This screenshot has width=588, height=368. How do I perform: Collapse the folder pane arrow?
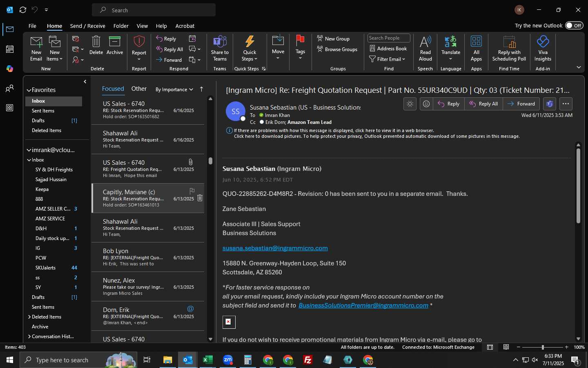85,82
